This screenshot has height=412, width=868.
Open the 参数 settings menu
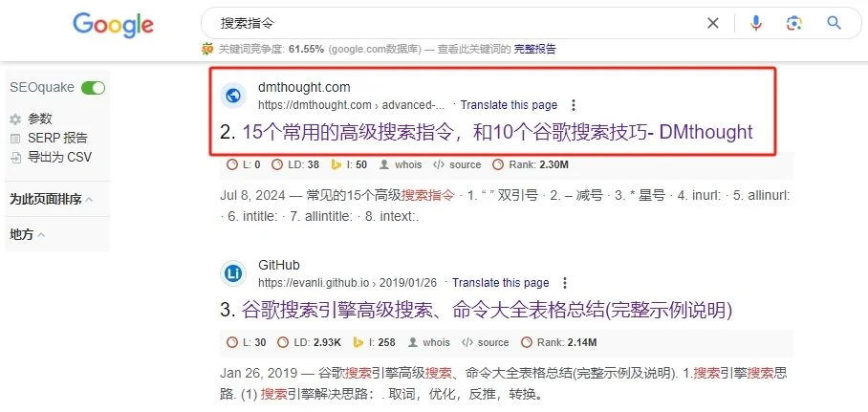[x=40, y=119]
